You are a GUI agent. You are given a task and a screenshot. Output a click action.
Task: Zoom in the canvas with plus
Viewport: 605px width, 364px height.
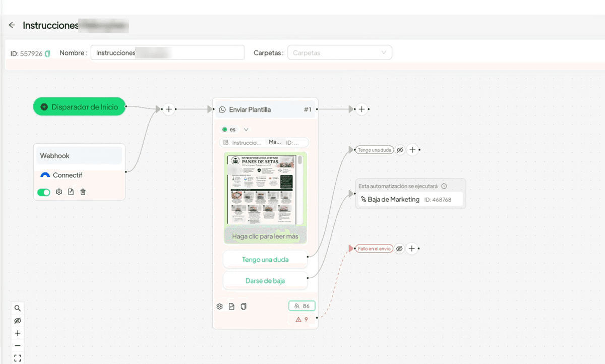tap(18, 333)
